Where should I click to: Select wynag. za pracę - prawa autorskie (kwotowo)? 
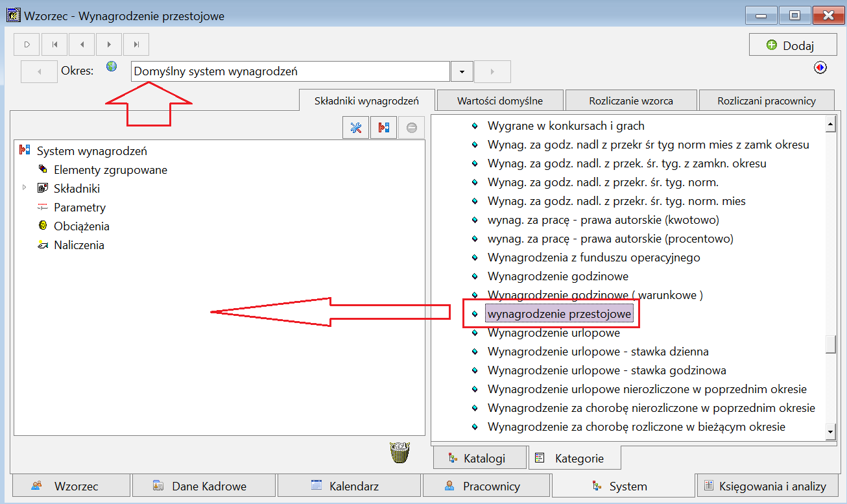tap(603, 220)
